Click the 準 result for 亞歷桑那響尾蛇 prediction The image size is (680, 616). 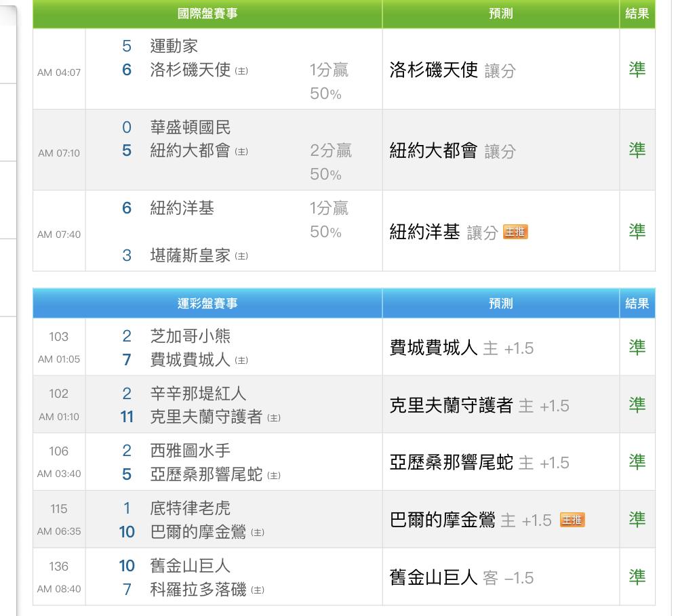click(x=637, y=461)
